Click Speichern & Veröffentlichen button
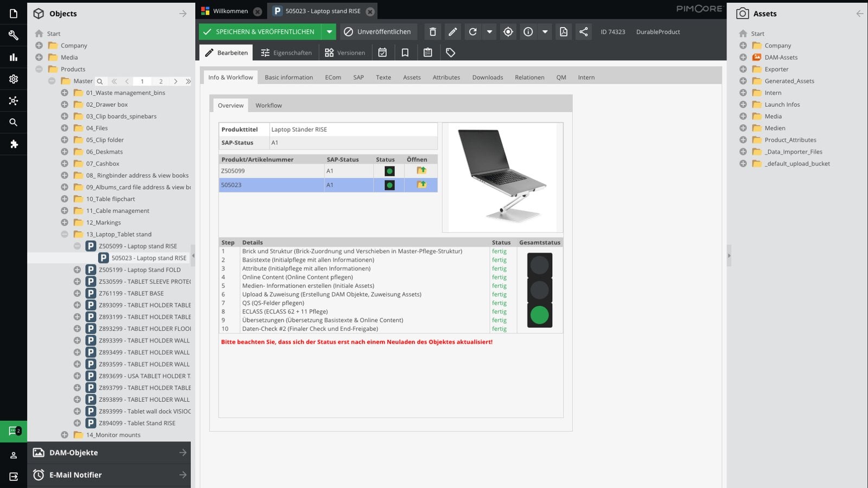Viewport: 868px width, 488px height. (x=260, y=32)
